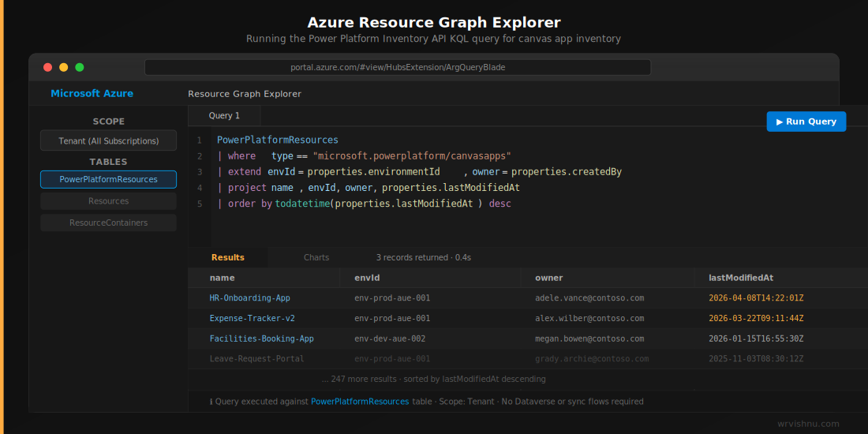The height and width of the screenshot is (434, 868).
Task: Click PowerPlatformResources link in footer note
Action: pos(360,402)
